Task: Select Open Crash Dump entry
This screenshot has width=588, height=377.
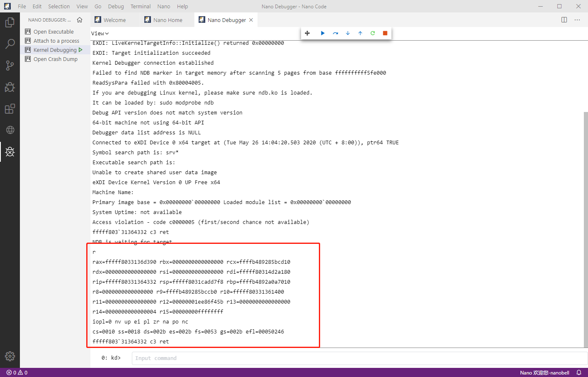Action: coord(55,59)
